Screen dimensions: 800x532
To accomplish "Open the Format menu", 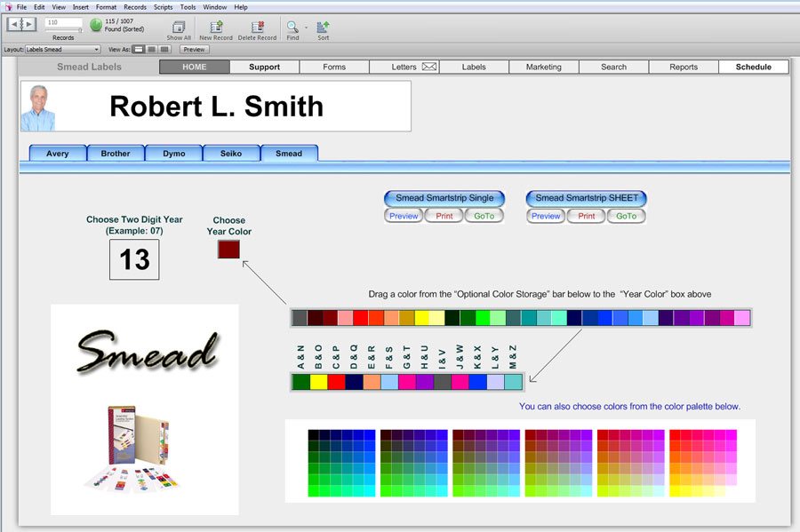I will [x=106, y=7].
